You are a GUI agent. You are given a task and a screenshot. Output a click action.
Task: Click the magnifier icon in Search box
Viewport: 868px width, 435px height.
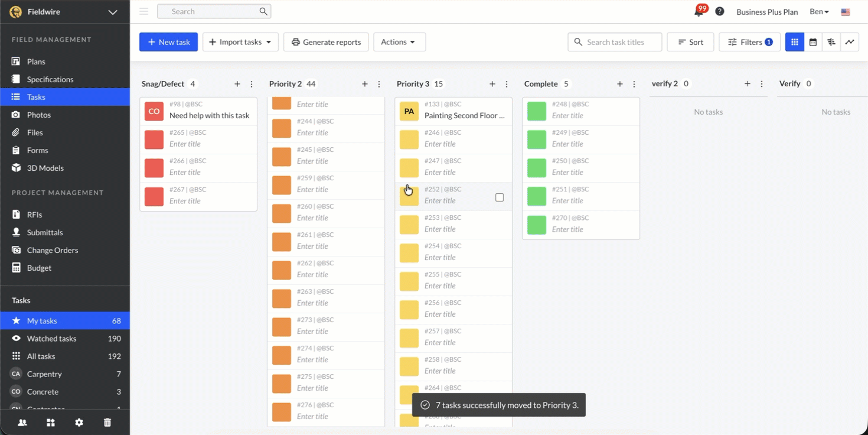pos(263,11)
